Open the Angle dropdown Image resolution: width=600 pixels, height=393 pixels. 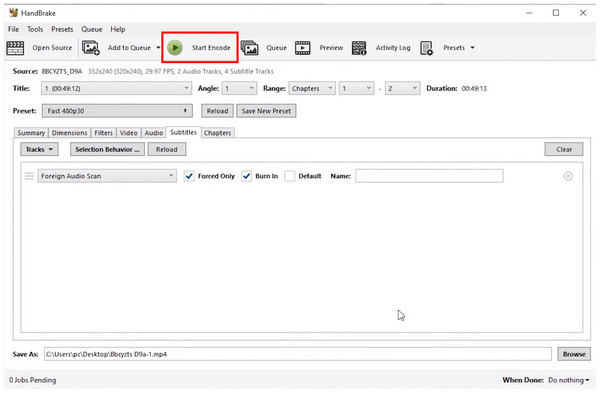pos(240,88)
